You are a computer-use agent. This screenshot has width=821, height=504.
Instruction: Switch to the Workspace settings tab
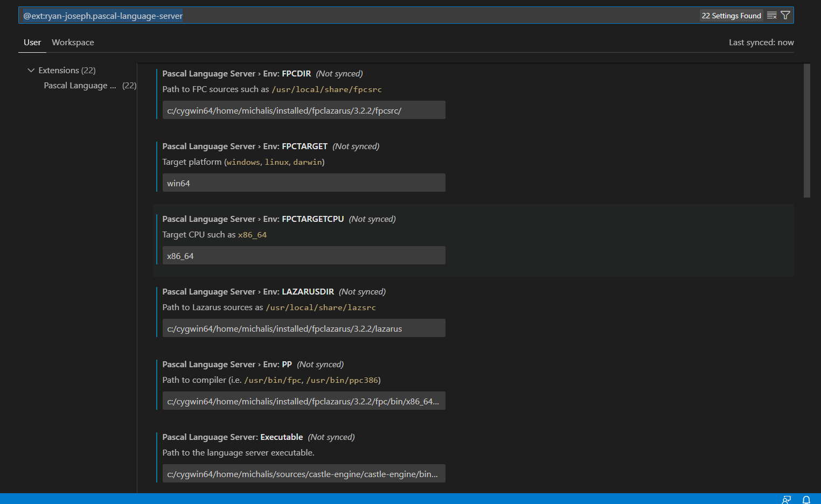73,43
